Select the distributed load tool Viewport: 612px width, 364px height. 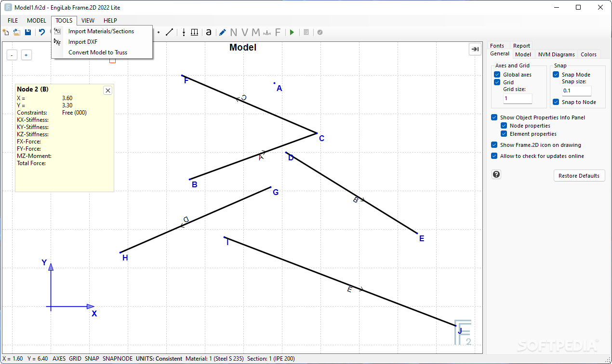pyautogui.click(x=194, y=32)
